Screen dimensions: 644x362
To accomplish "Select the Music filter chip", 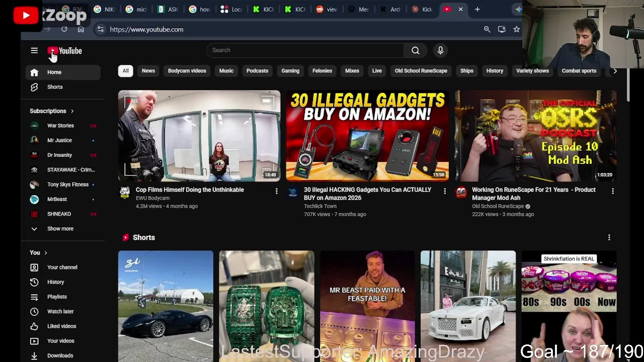I will click(x=226, y=71).
